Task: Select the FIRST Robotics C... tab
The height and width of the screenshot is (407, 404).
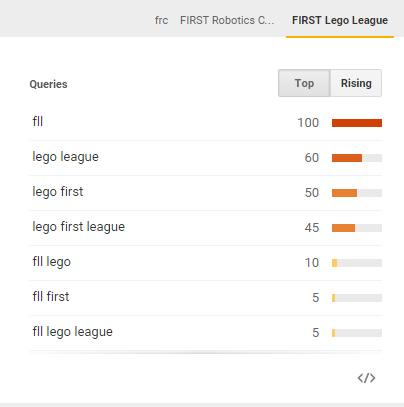Action: point(227,20)
